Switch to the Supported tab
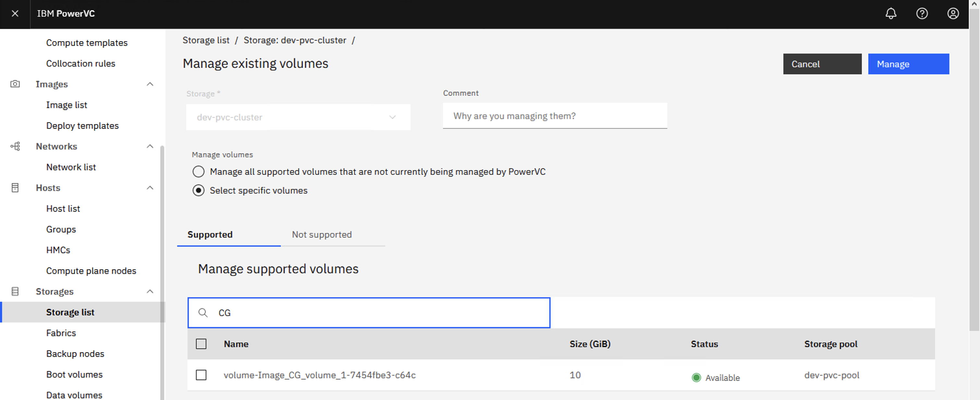Viewport: 980px width, 400px height. click(x=229, y=235)
